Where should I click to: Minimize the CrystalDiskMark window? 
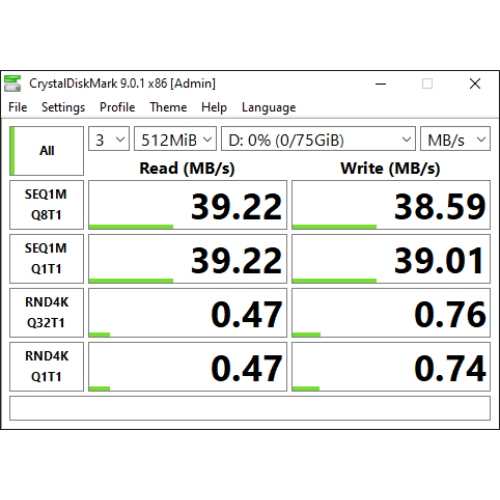381,84
